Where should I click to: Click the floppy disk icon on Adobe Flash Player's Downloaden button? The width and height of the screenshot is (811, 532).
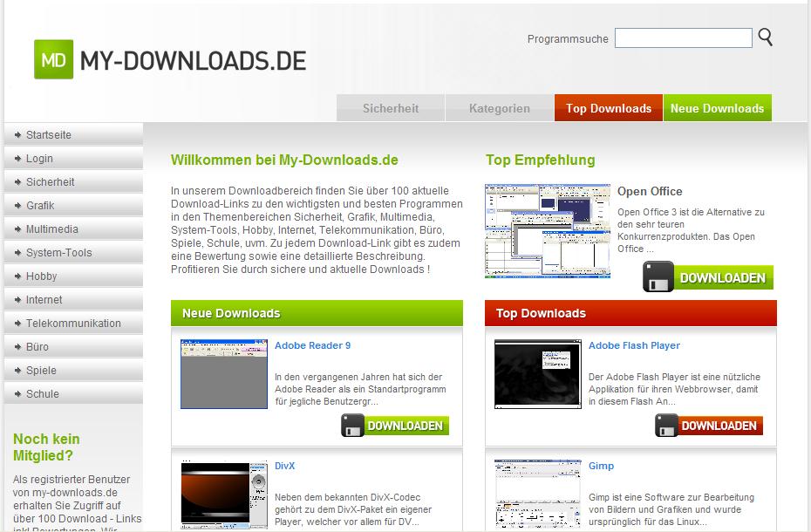[x=666, y=426]
